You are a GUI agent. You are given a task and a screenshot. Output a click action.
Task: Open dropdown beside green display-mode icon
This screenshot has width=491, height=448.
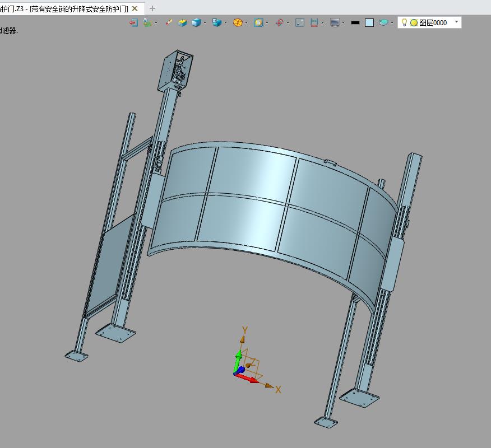156,23
